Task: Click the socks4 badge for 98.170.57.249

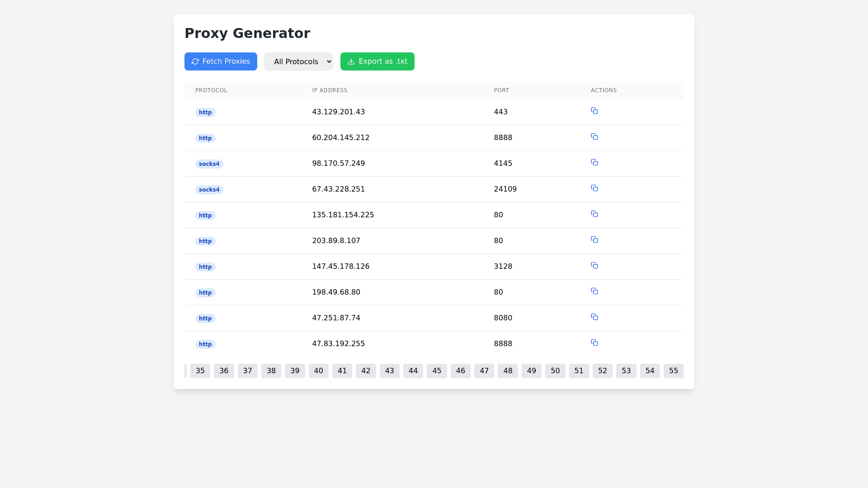Action: coord(209,164)
